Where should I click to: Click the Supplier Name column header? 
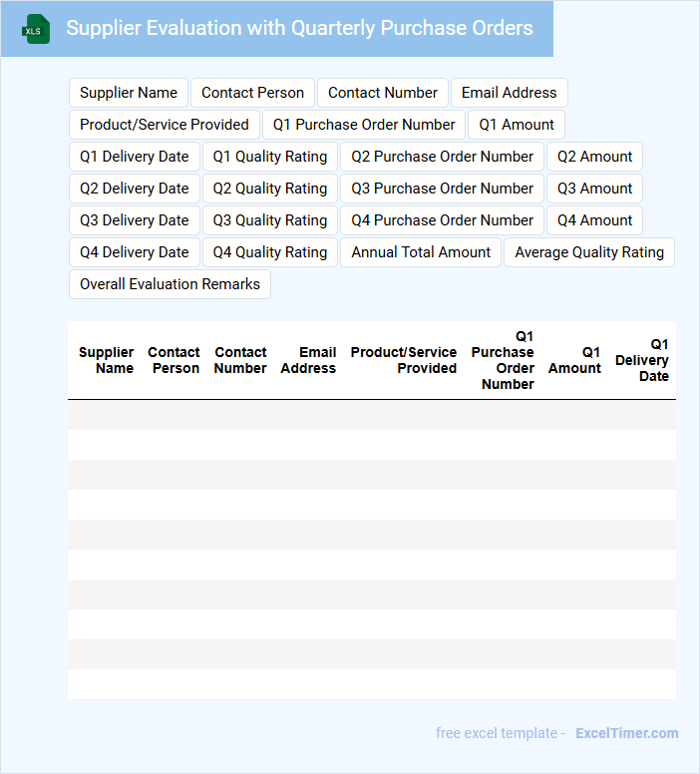tap(107, 360)
